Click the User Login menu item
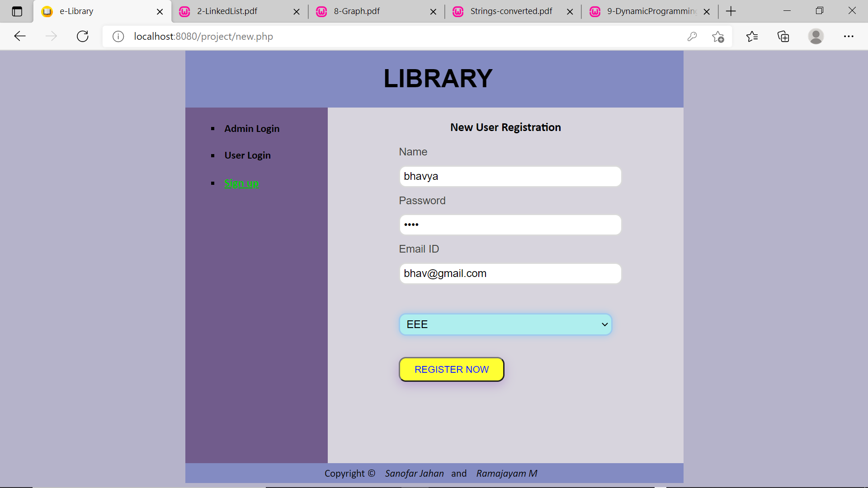The width and height of the screenshot is (868, 488). 247,155
